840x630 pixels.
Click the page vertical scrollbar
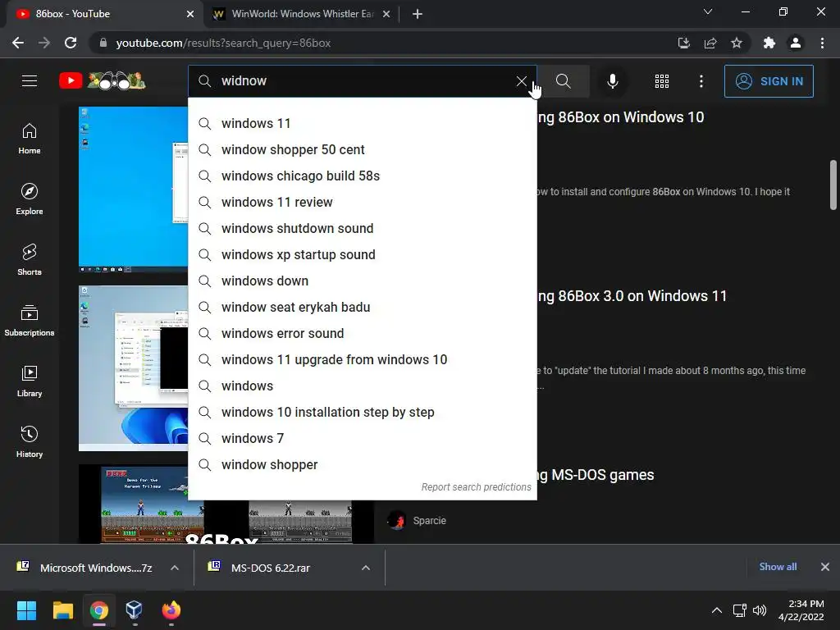833,185
